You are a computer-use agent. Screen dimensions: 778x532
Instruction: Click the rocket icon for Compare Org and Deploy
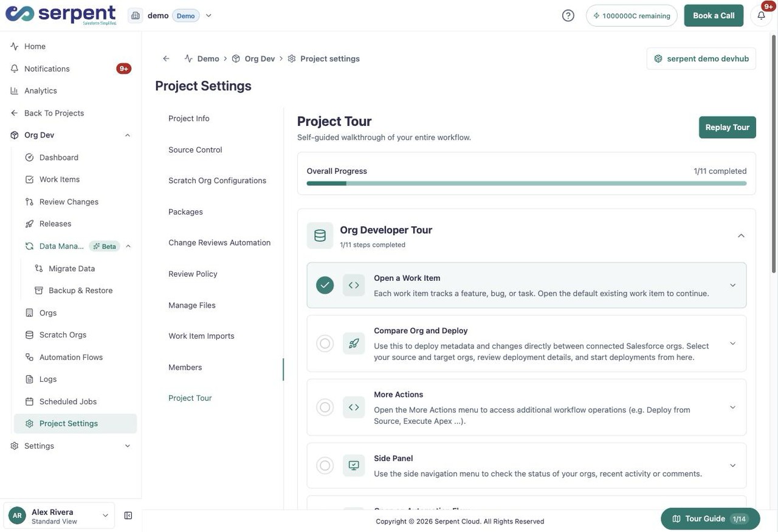pyautogui.click(x=354, y=344)
